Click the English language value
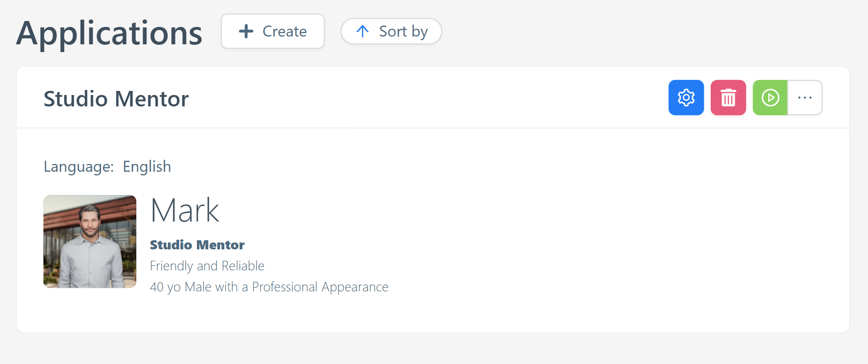Screen dimensions: 868x364 (146, 166)
